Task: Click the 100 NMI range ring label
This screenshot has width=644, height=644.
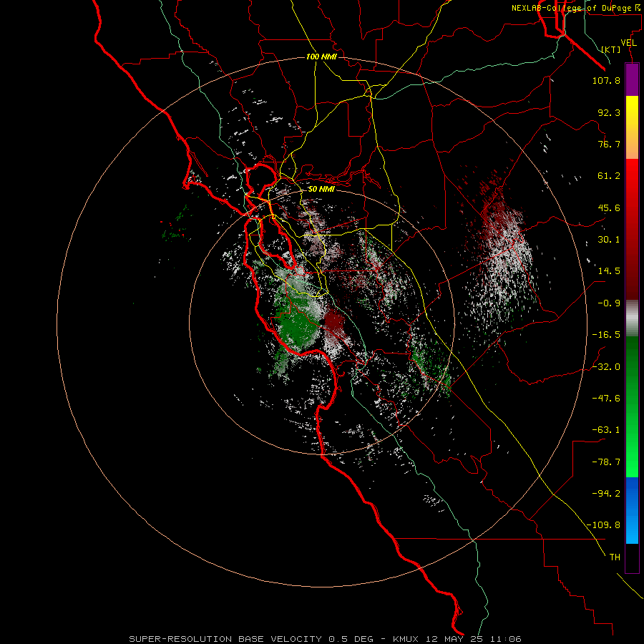Action: coord(321,57)
